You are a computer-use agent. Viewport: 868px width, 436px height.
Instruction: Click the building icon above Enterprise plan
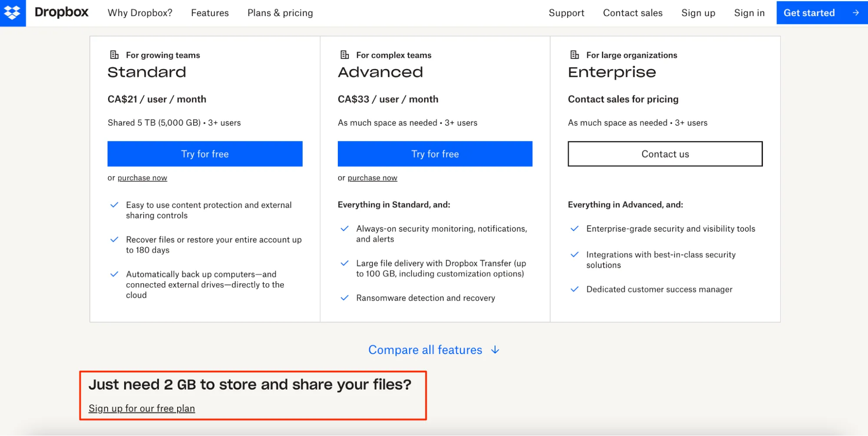pyautogui.click(x=575, y=55)
